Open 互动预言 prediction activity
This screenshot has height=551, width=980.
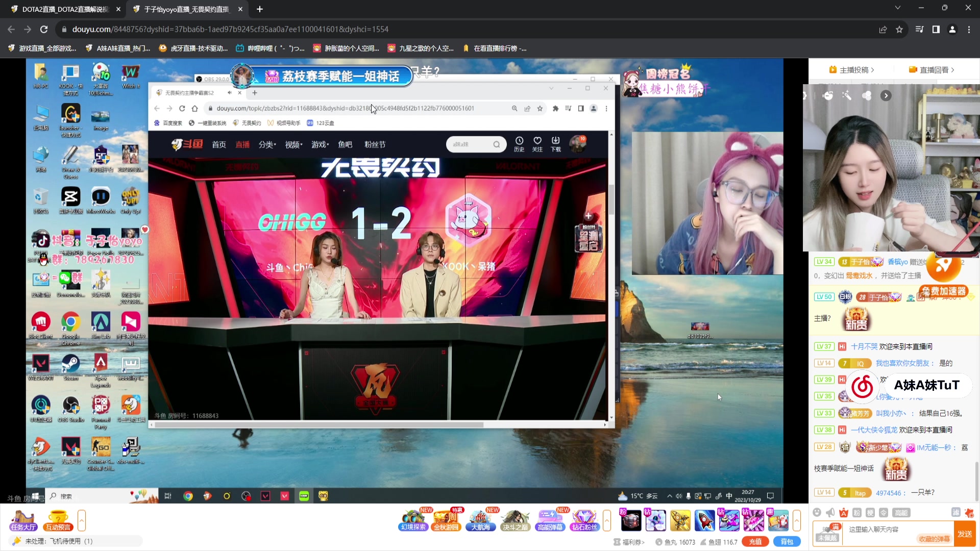pos(58,520)
